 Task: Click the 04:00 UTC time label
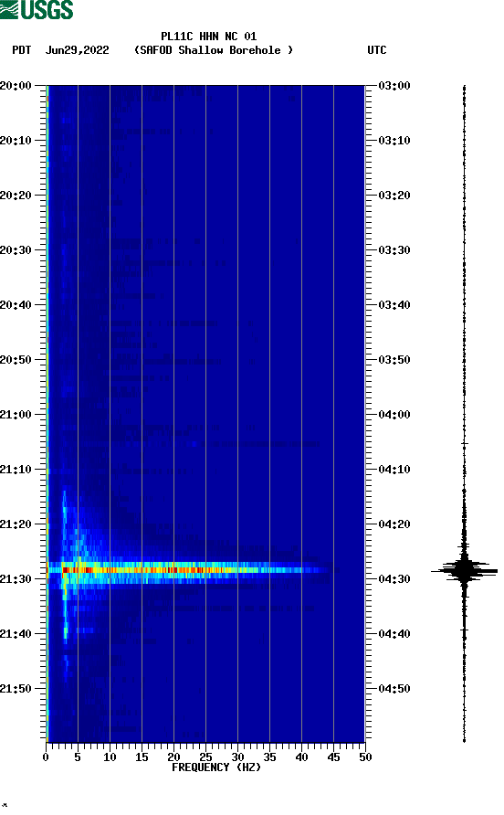(394, 414)
